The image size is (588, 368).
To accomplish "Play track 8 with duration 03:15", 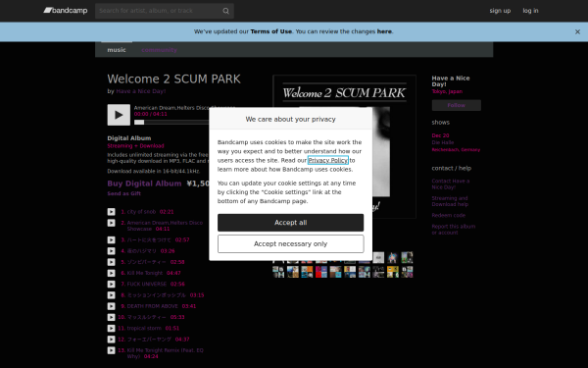I will pos(112,295).
